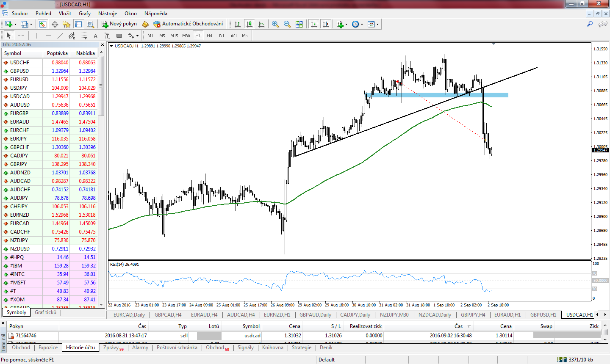Viewport: 610px width, 364px height.
Task: Click the Market Watch vertical scrollbar thumb
Action: pyautogui.click(x=101, y=86)
